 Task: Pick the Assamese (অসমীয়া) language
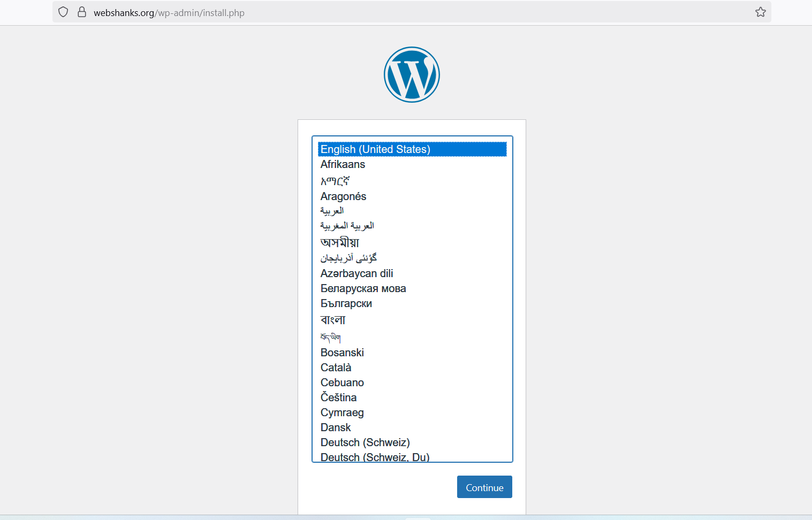click(x=412, y=242)
